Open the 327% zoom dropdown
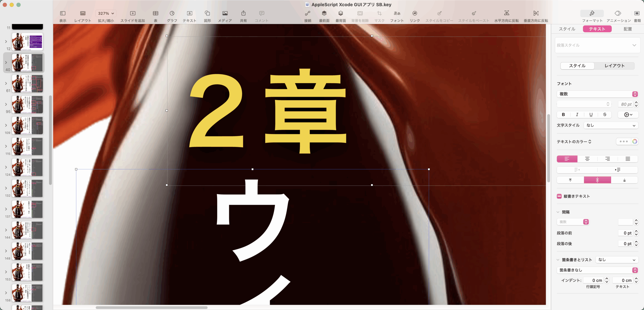This screenshot has height=310, width=644. (x=106, y=13)
